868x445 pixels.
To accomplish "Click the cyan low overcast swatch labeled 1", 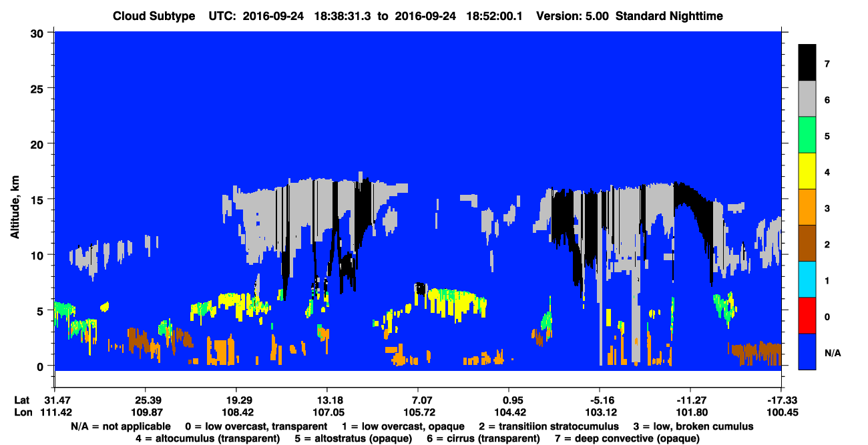I will tap(807, 279).
